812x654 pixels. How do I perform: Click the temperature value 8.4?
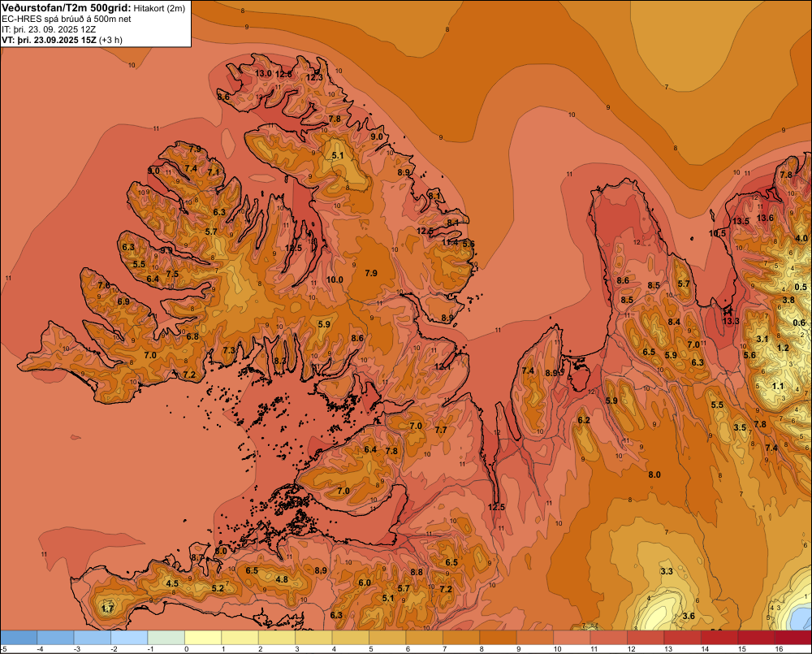(x=674, y=322)
